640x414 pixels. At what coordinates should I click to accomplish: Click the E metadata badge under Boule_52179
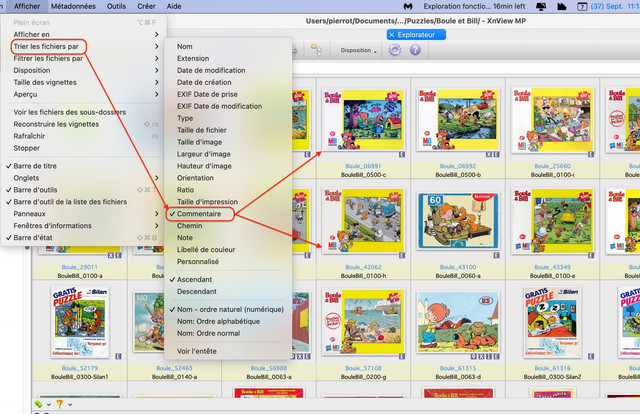coord(118,356)
